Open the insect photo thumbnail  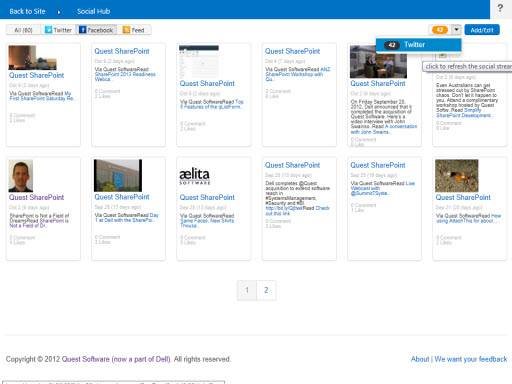coord(457,176)
